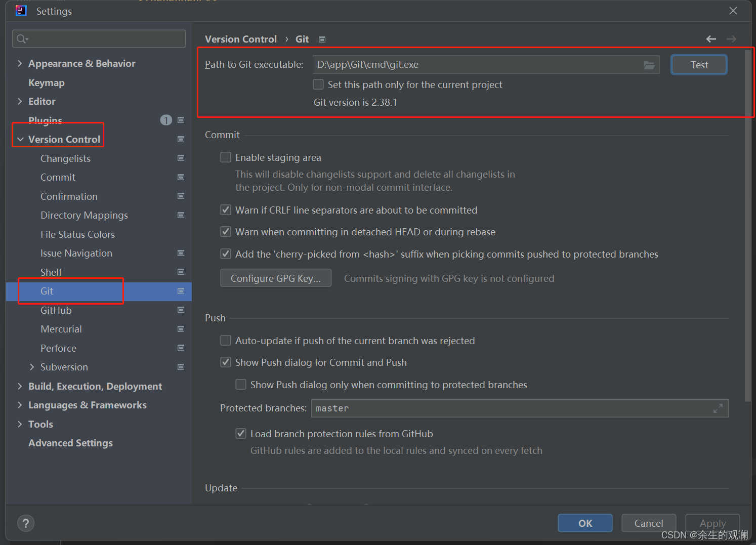Click the Cancel button
The width and height of the screenshot is (756, 545).
(649, 523)
